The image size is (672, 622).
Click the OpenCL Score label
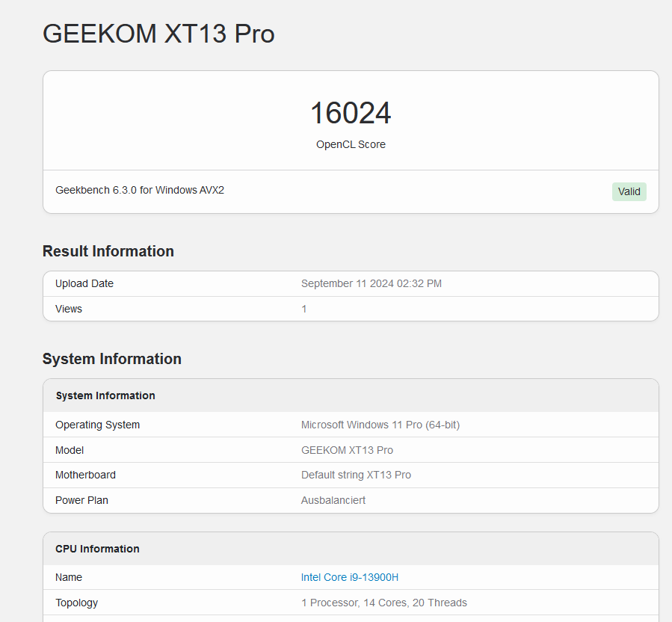click(351, 144)
